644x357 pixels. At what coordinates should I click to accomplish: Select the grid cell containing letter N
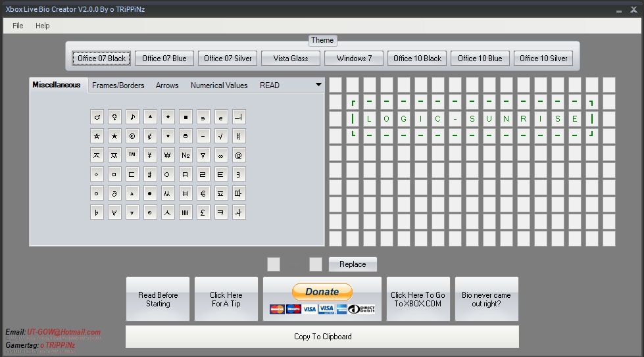(x=507, y=119)
